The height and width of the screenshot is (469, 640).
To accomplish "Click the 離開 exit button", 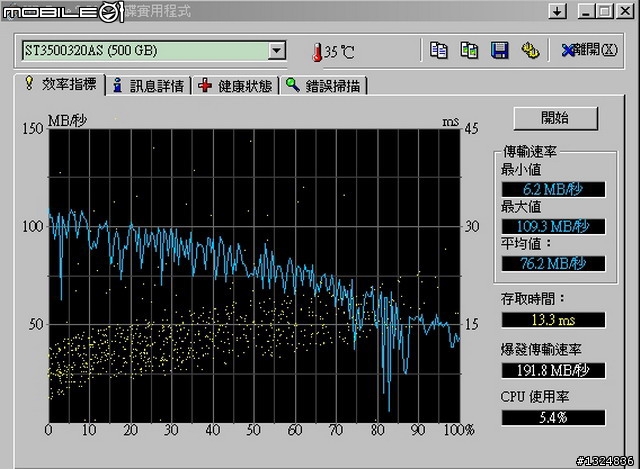I will (x=590, y=50).
